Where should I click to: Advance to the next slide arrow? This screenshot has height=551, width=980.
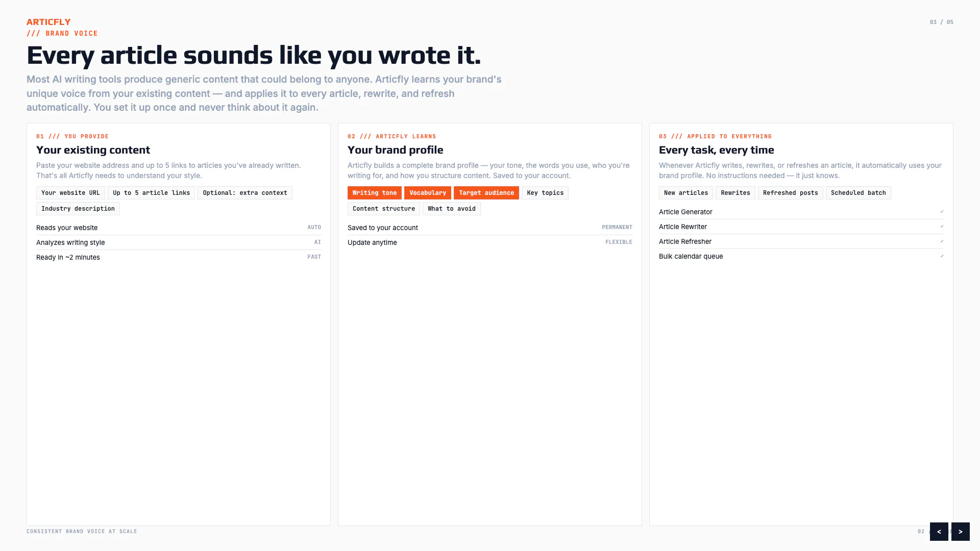pyautogui.click(x=960, y=531)
